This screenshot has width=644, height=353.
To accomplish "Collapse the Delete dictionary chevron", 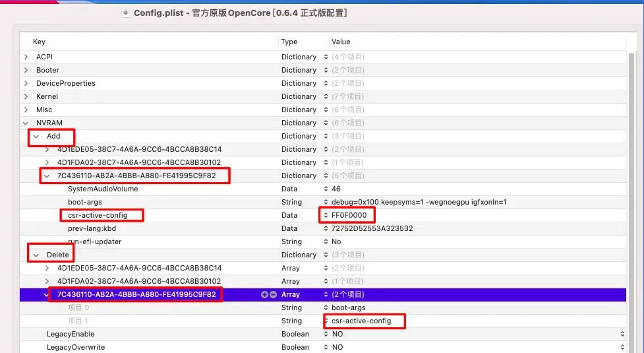I will point(36,255).
